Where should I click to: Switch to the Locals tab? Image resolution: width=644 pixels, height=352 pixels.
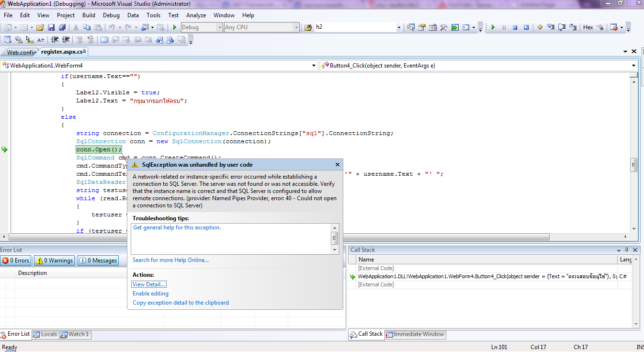(45, 334)
